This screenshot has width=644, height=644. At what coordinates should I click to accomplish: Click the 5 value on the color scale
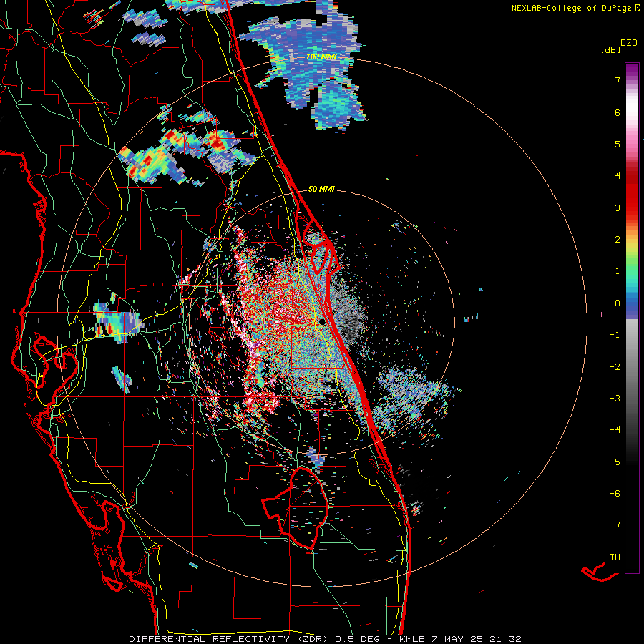coord(618,144)
